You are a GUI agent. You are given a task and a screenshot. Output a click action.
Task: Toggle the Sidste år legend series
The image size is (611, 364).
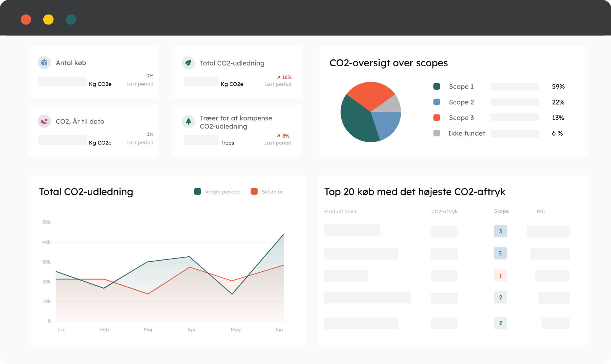coord(267,192)
